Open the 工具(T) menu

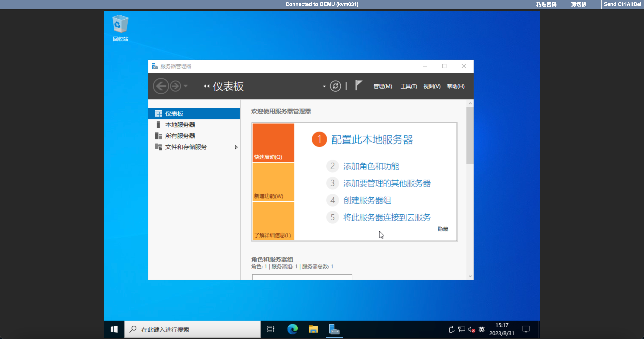click(408, 86)
